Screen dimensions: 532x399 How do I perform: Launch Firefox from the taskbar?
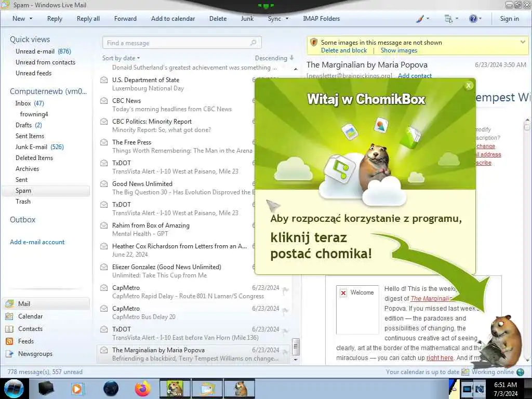[x=143, y=389]
